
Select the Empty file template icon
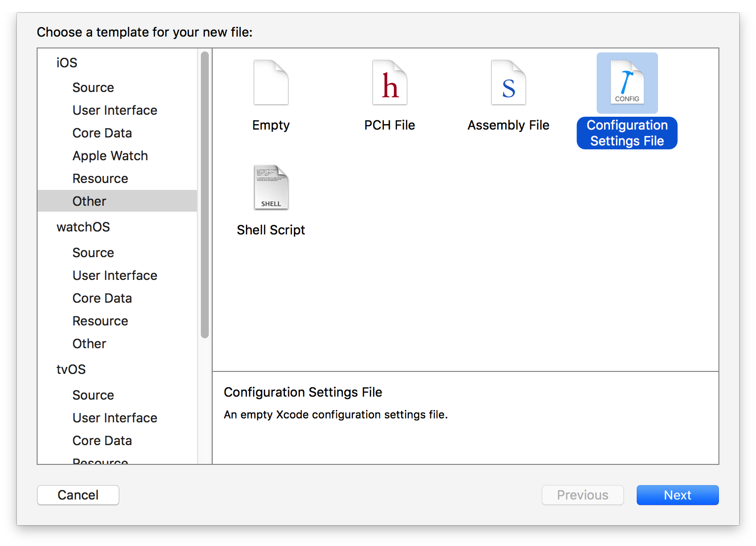tap(271, 83)
